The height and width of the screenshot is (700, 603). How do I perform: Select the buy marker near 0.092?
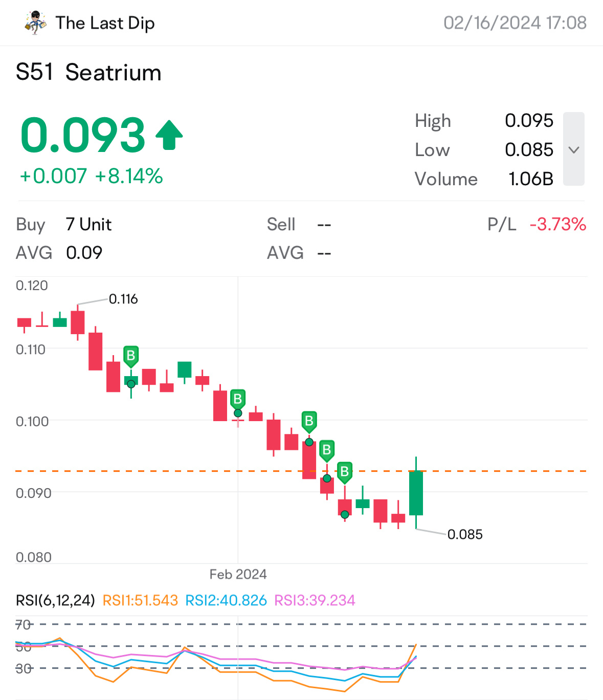click(x=327, y=451)
